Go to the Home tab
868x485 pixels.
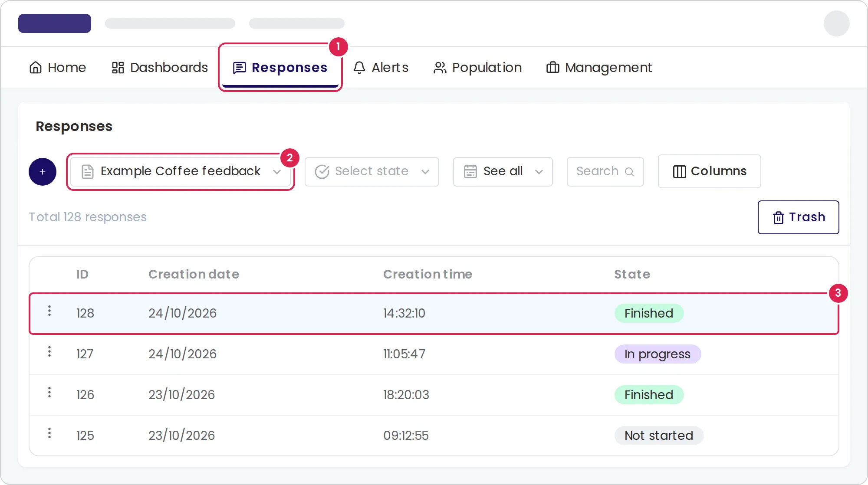pos(57,68)
